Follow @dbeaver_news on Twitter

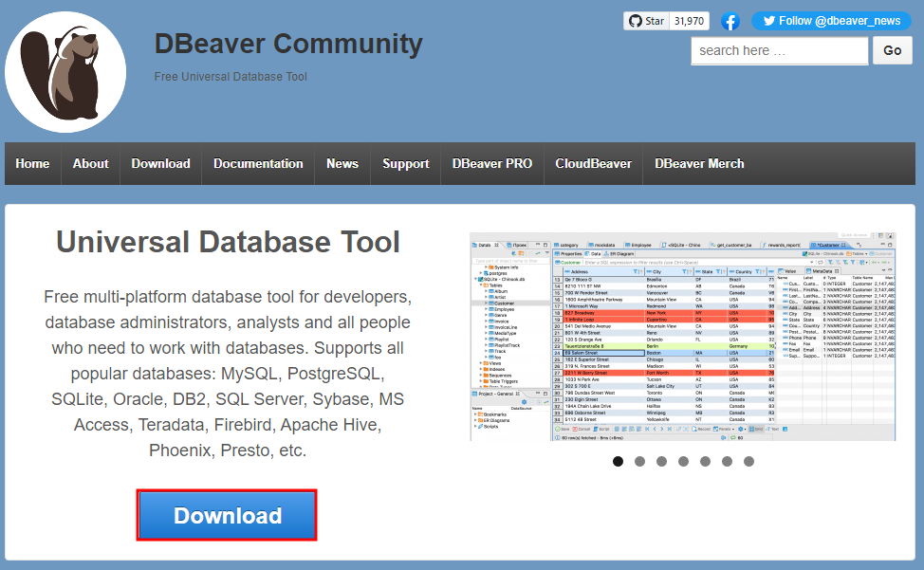pos(831,21)
